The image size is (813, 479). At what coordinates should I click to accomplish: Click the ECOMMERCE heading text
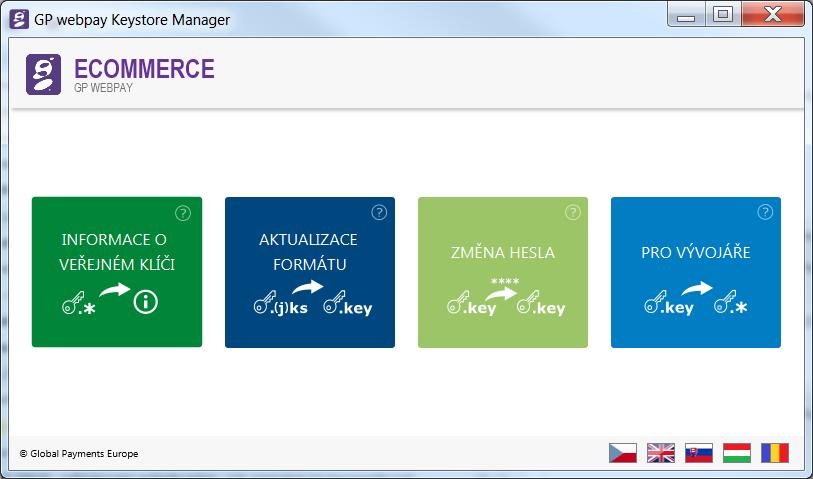[x=144, y=69]
